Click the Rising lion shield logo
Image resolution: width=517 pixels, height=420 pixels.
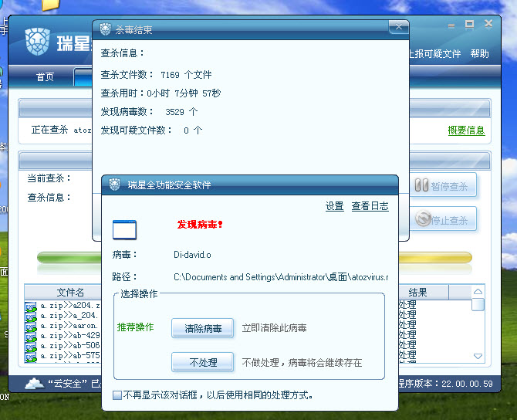[38, 41]
